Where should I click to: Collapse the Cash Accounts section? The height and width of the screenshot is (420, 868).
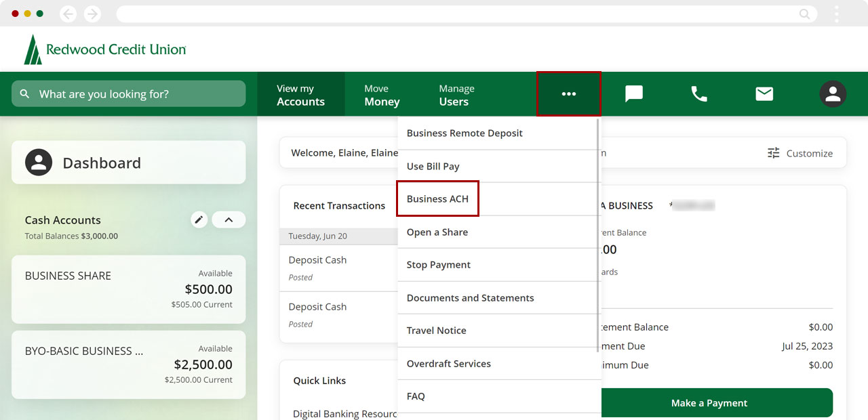(x=229, y=219)
